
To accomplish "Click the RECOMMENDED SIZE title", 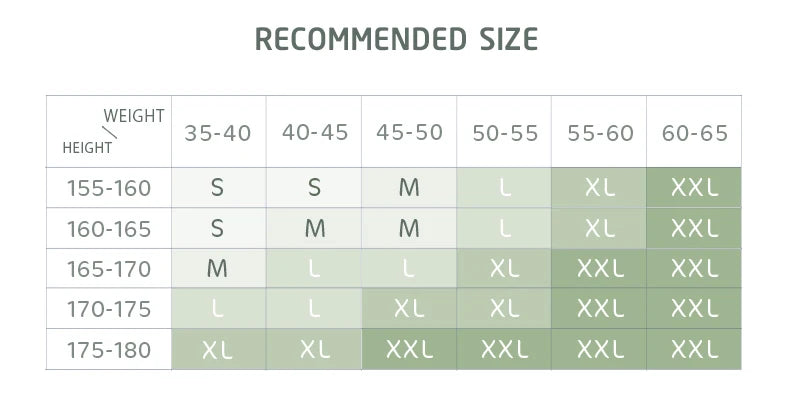I will tap(396, 39).
